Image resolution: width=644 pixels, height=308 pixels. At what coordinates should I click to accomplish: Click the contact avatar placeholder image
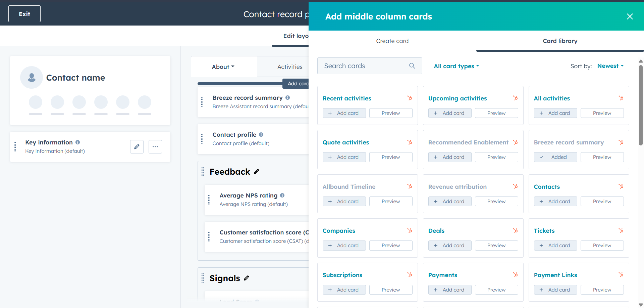tap(31, 77)
